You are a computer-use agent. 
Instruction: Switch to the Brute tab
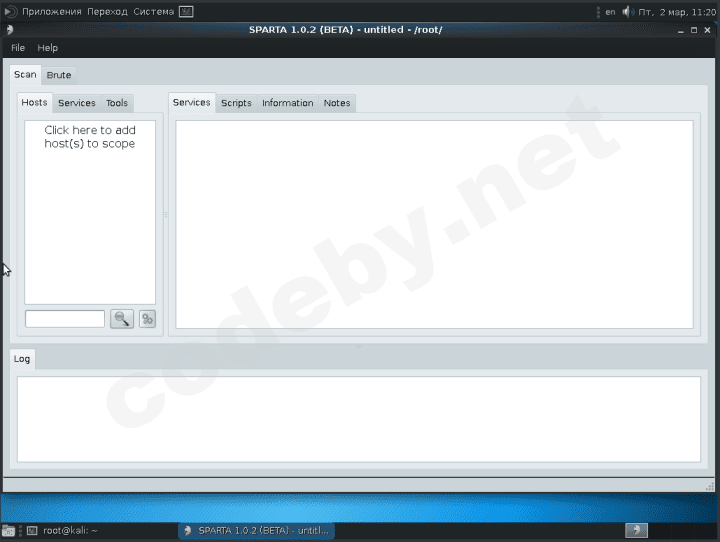(x=59, y=75)
